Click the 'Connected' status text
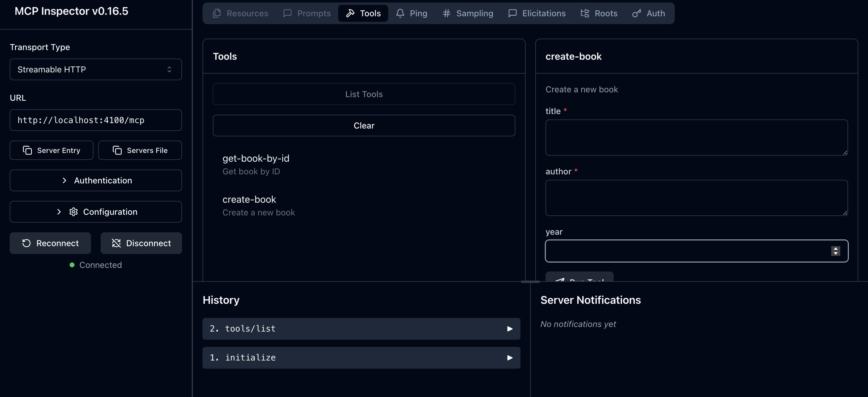Image resolution: width=868 pixels, height=397 pixels. [100, 265]
